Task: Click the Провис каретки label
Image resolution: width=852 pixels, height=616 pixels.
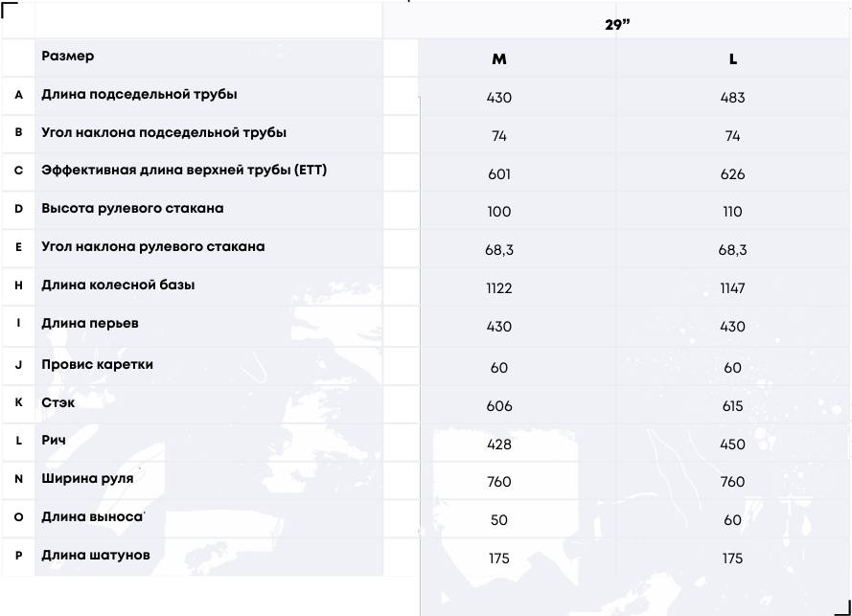Action: [x=97, y=364]
